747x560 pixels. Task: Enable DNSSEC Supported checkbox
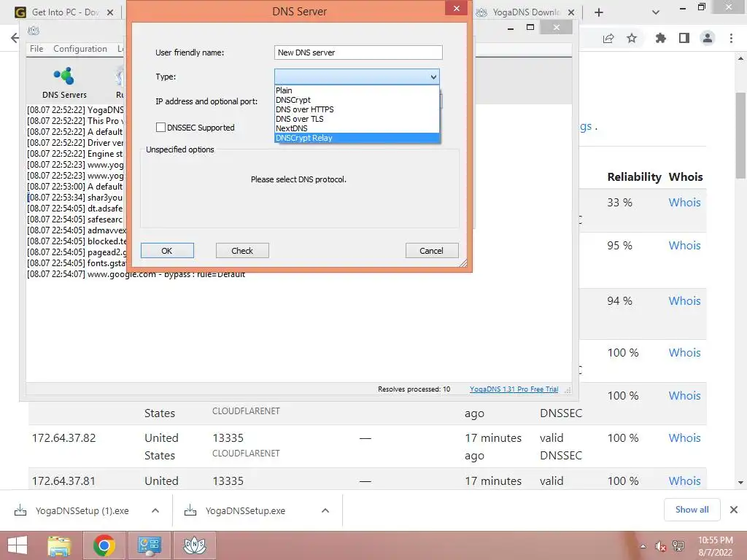click(160, 127)
